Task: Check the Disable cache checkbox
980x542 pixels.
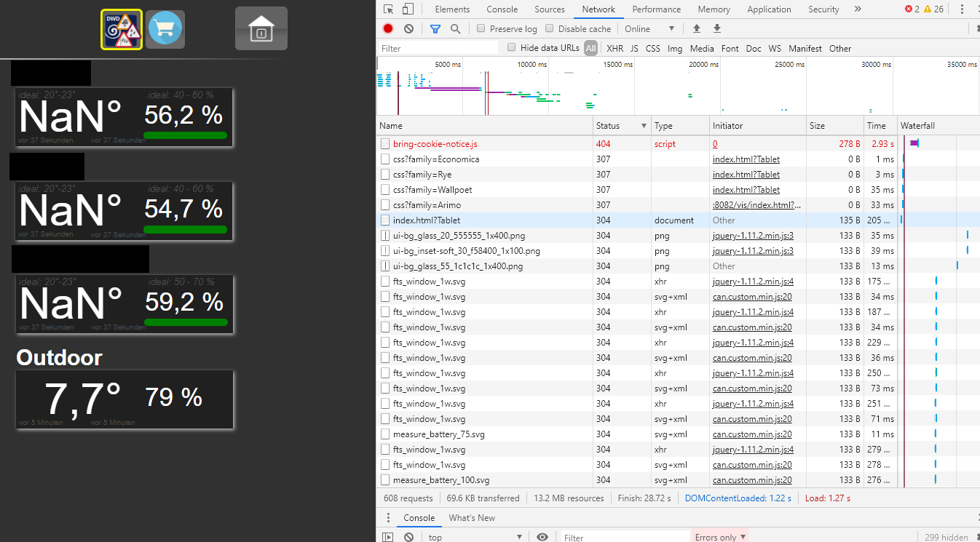Action: pyautogui.click(x=550, y=29)
